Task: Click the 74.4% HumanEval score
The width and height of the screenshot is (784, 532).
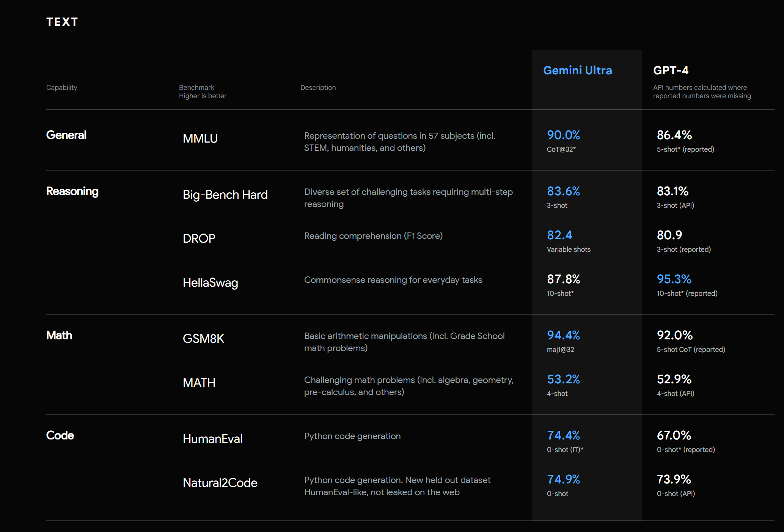Action: point(563,435)
